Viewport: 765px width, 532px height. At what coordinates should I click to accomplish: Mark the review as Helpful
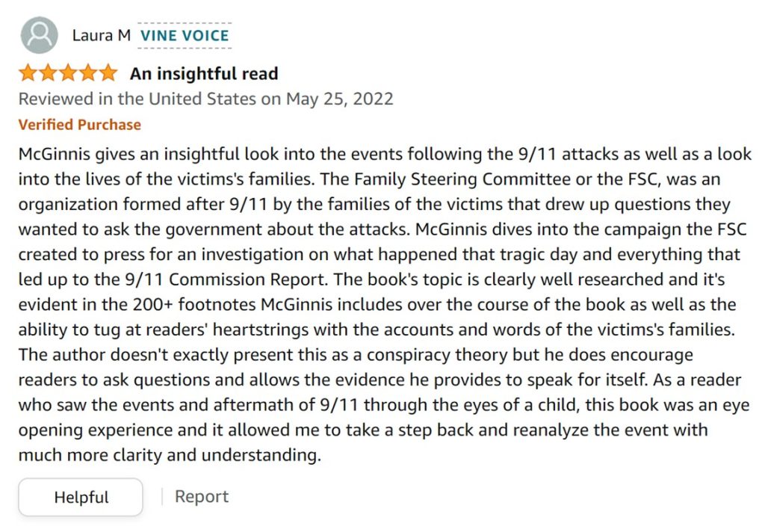click(81, 497)
